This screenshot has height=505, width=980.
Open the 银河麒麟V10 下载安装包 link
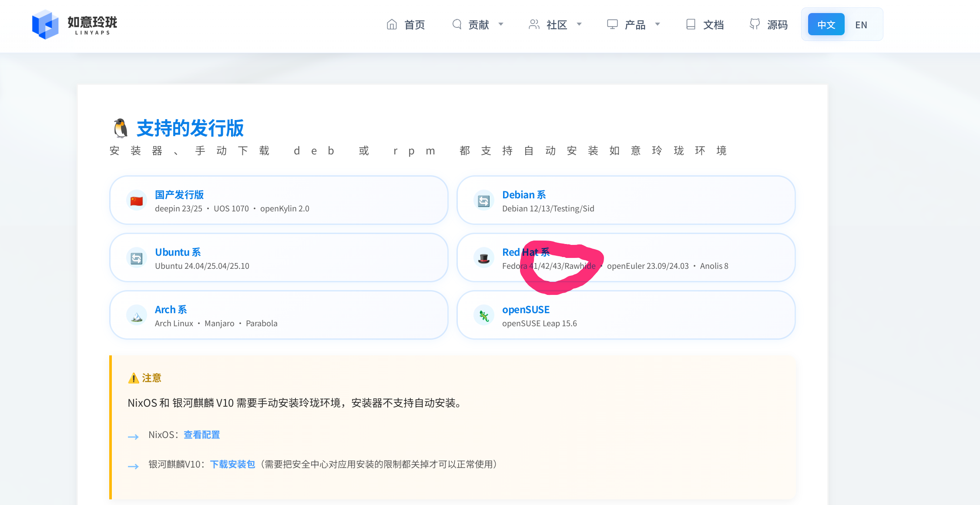[x=232, y=464]
